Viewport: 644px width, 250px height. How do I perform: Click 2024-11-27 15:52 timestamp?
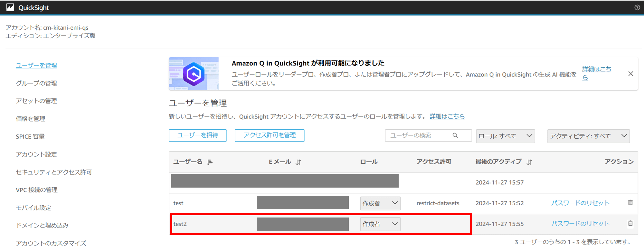(x=500, y=203)
